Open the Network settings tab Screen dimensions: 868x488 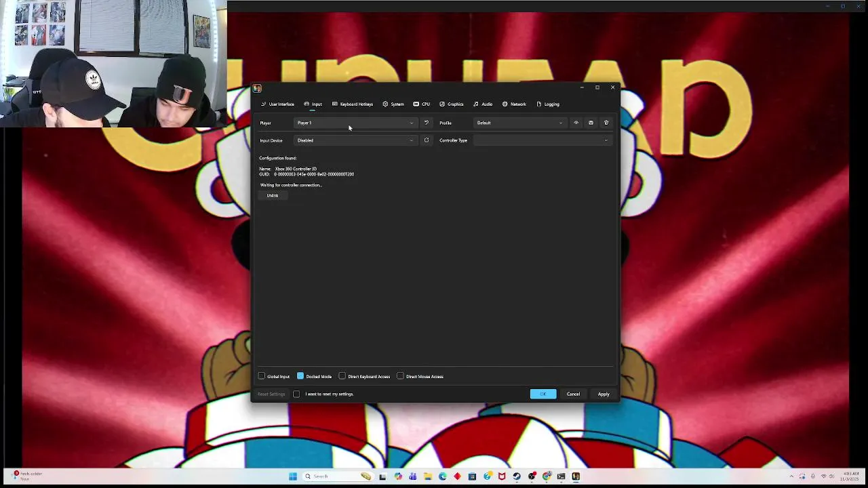point(514,104)
